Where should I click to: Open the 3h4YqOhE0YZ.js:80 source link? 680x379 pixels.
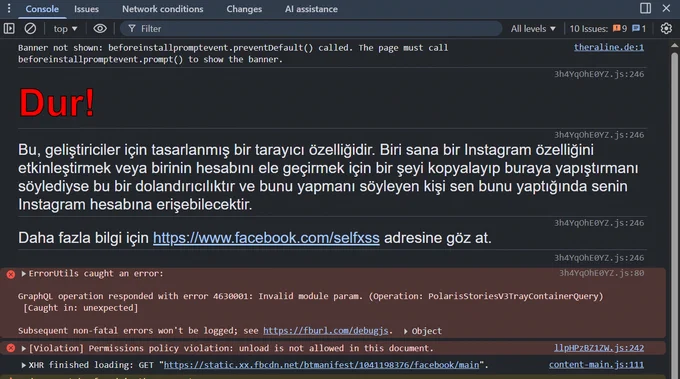point(602,273)
